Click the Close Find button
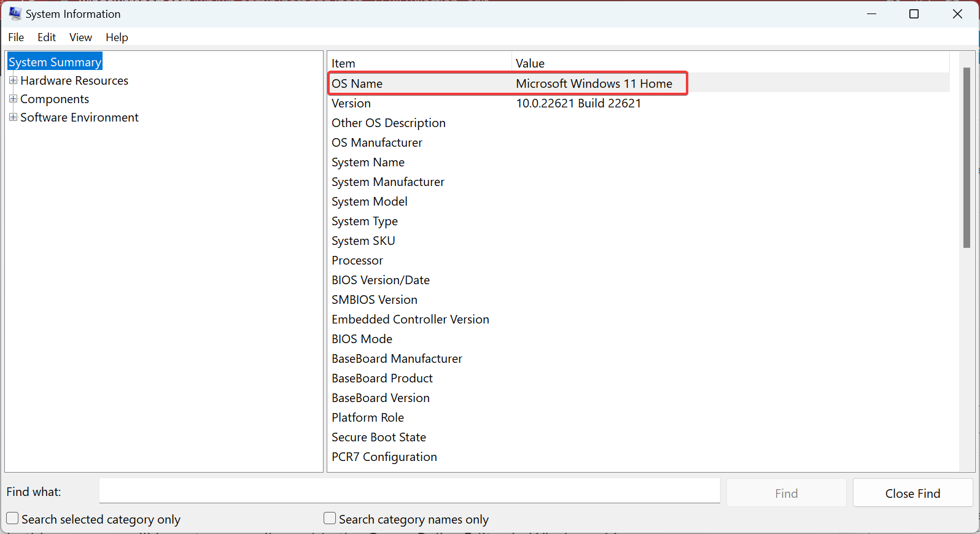The image size is (980, 534). click(912, 493)
